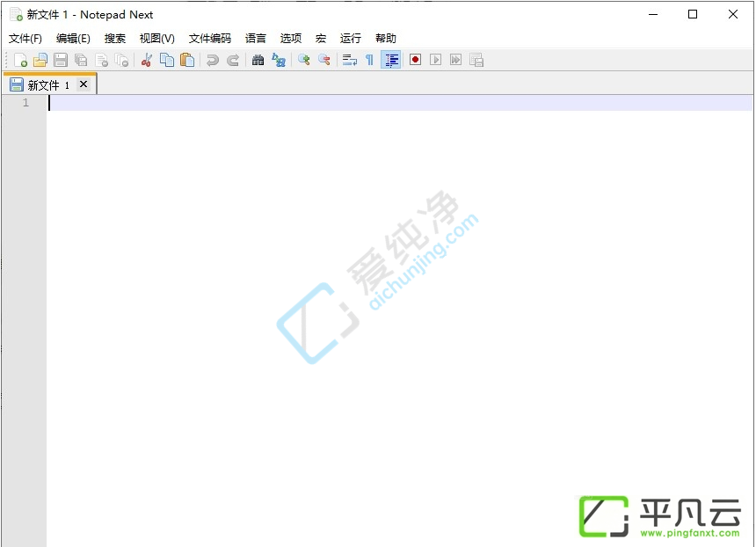Place cursor in editor line 1
The height and width of the screenshot is (547, 756).
tap(400, 103)
